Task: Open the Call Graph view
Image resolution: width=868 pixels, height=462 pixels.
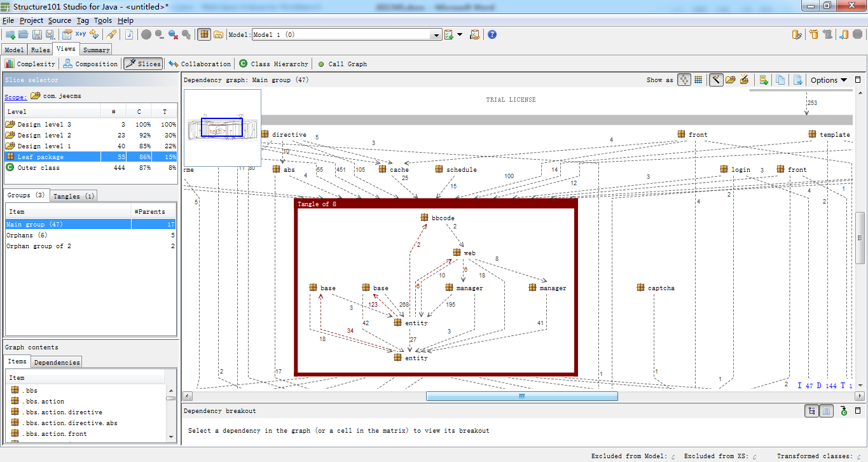Action: coord(342,64)
